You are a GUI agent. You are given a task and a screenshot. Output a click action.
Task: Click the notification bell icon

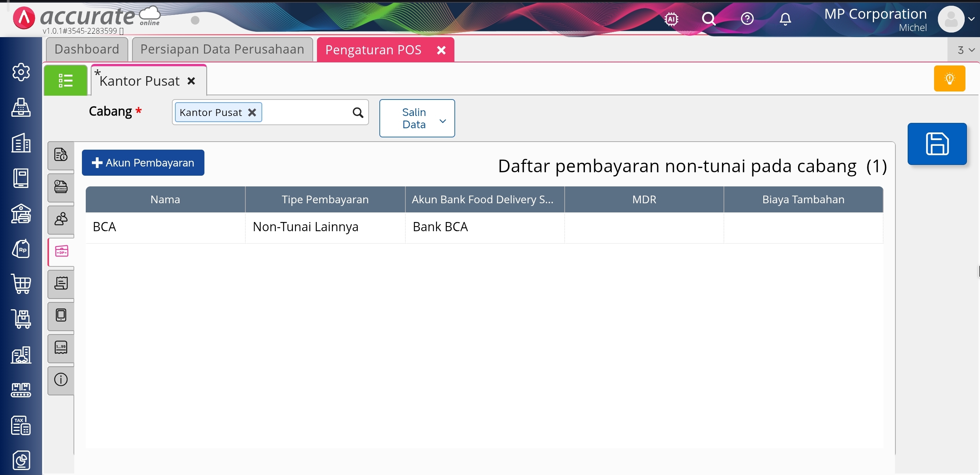(x=785, y=19)
